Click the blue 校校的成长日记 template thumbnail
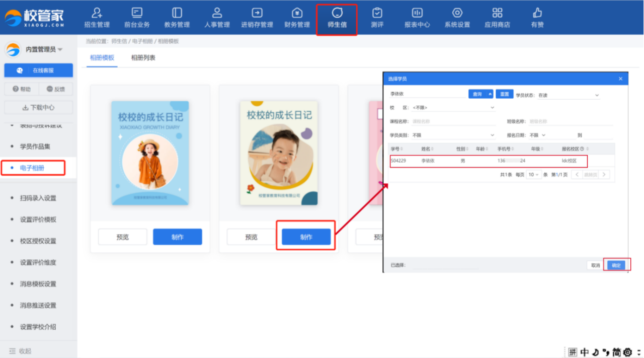 (150, 153)
